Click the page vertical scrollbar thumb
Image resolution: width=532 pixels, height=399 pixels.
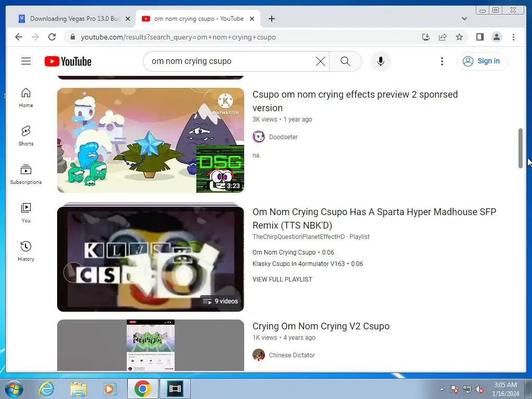pos(520,148)
